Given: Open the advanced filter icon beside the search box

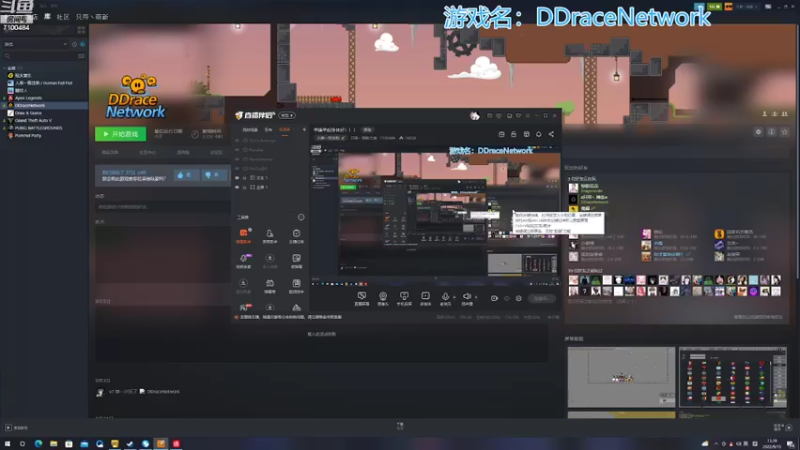Looking at the screenshot, I should click(82, 56).
